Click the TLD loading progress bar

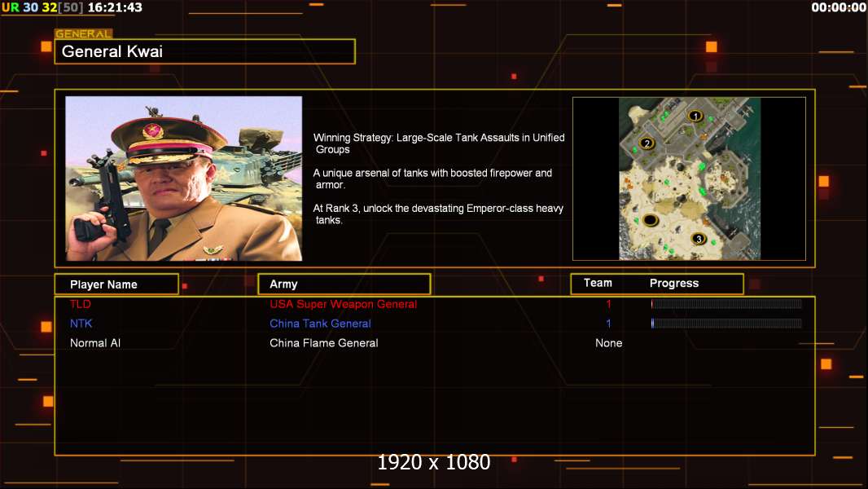point(726,303)
